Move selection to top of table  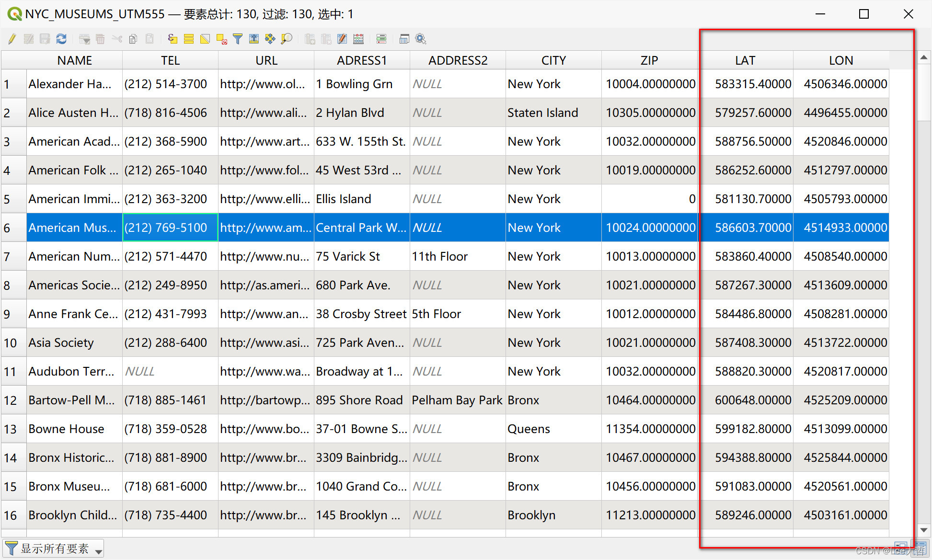254,39
